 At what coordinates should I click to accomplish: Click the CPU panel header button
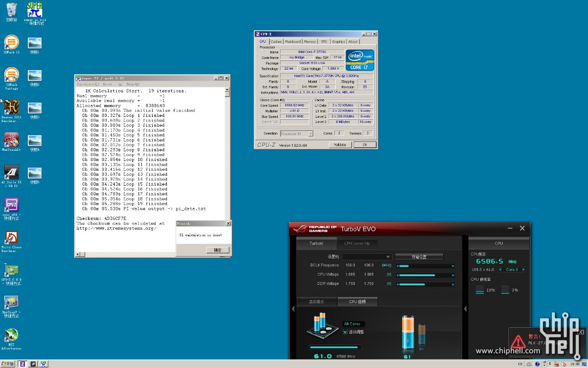coord(499,243)
